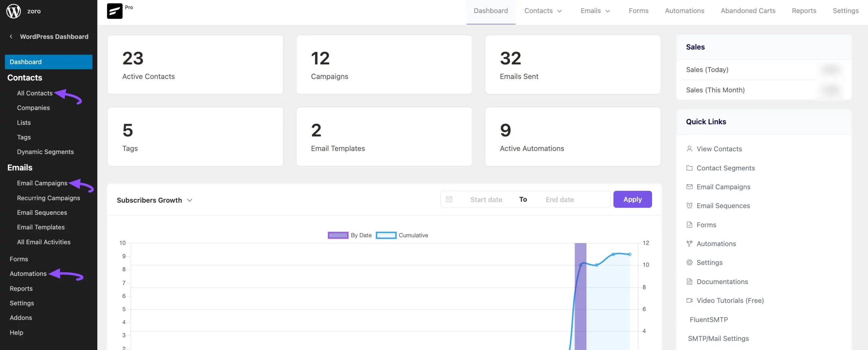Screen dimensions: 868x350
Task: Click the back chevron beside WordPress Dashboard
Action: tap(11, 36)
